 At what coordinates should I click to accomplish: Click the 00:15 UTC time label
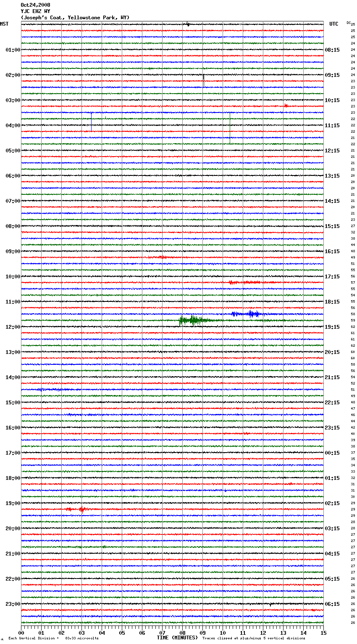tap(332, 453)
